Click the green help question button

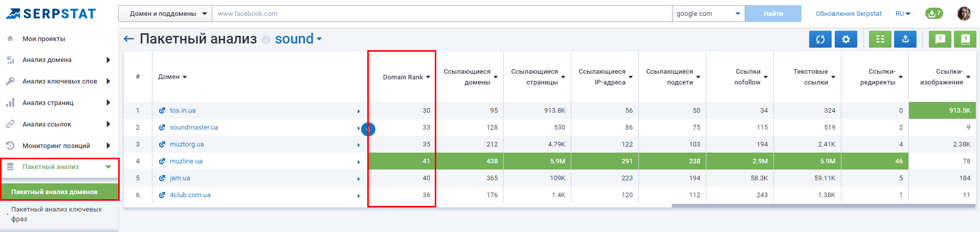965,39
